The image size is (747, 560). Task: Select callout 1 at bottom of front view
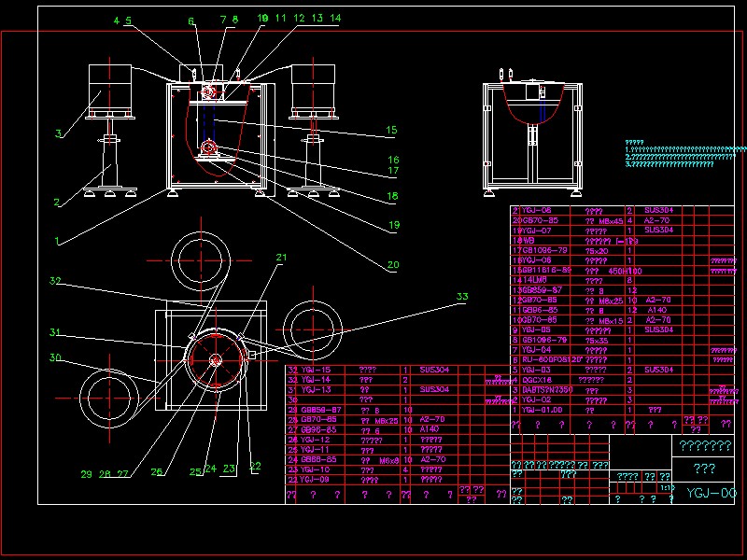(58, 241)
